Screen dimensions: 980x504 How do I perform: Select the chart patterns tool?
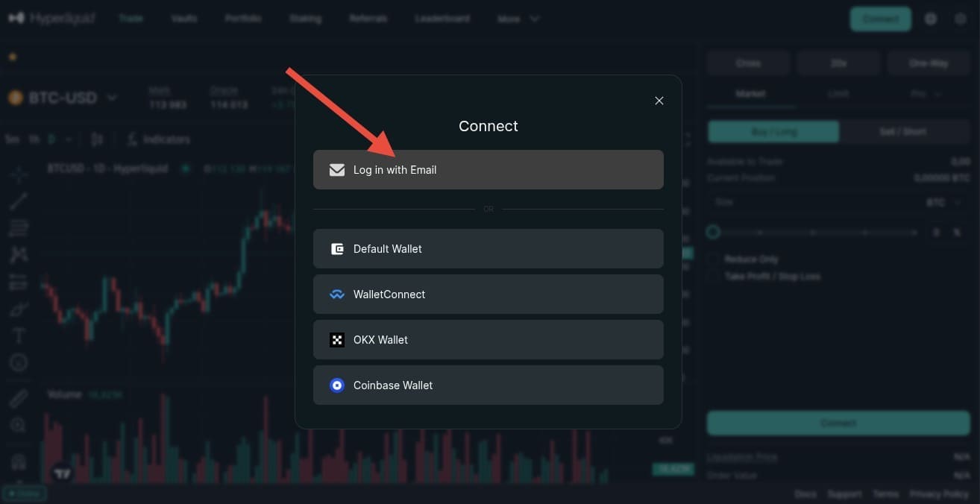19,254
